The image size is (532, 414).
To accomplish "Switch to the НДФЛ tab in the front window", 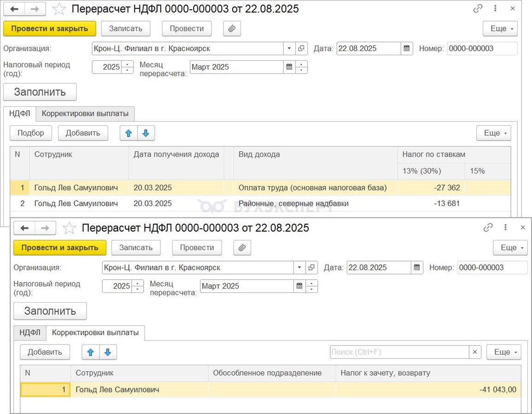I will 30,332.
